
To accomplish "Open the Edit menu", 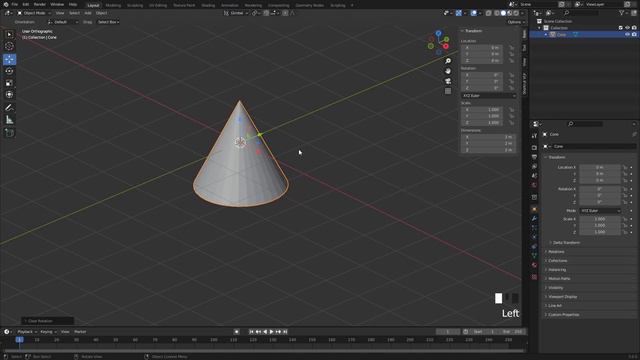I will (x=26, y=4).
